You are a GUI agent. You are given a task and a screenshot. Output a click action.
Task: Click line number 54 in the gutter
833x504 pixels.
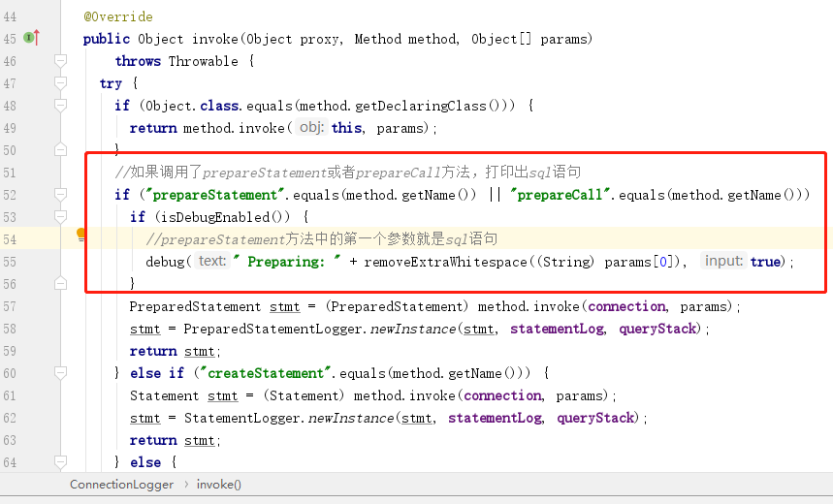click(x=10, y=239)
